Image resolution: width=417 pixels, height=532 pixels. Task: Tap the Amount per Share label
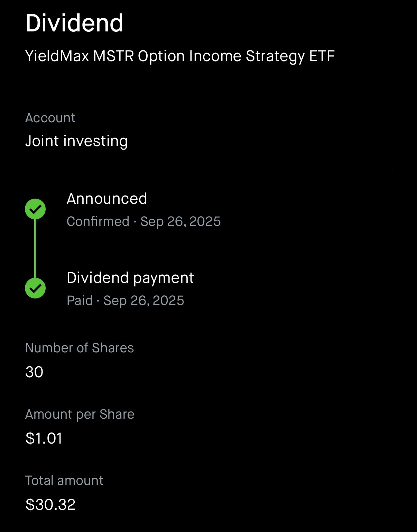click(80, 414)
